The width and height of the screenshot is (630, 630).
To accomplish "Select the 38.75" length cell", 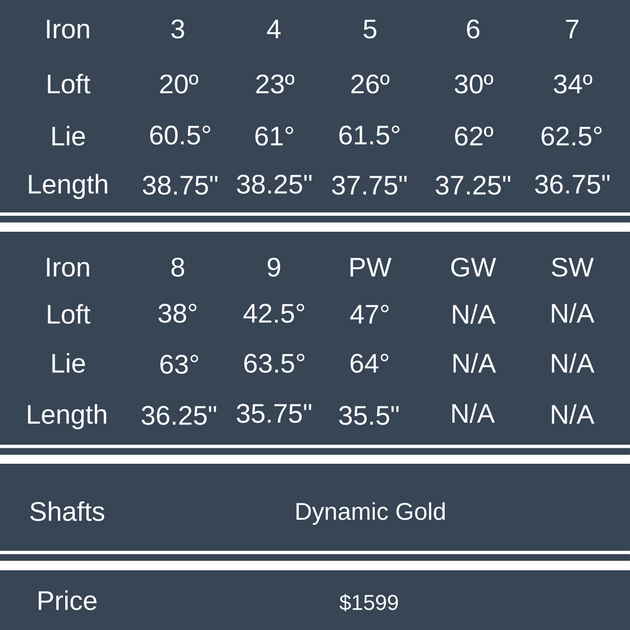I will [180, 185].
